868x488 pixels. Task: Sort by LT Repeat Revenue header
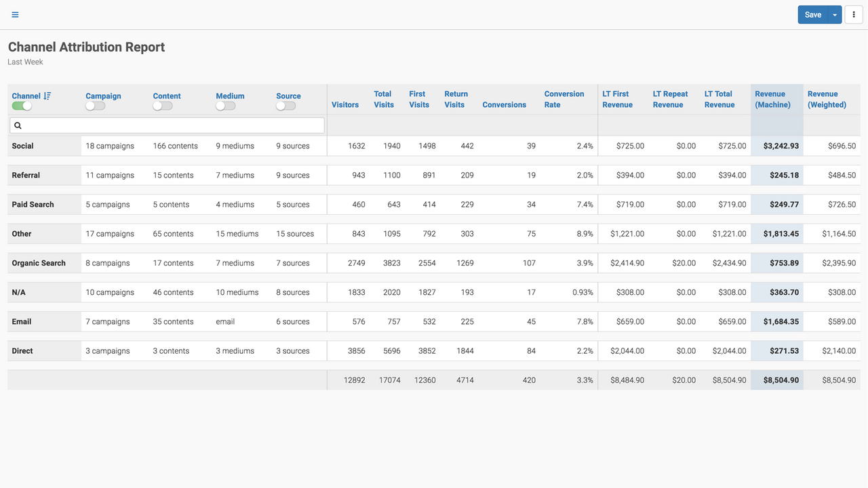(671, 100)
